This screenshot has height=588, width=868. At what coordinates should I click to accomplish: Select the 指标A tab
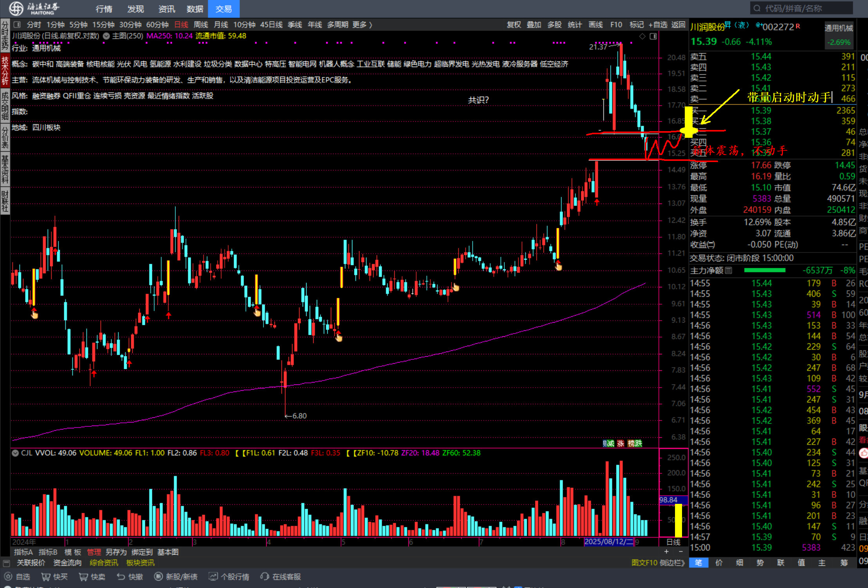tap(23, 552)
